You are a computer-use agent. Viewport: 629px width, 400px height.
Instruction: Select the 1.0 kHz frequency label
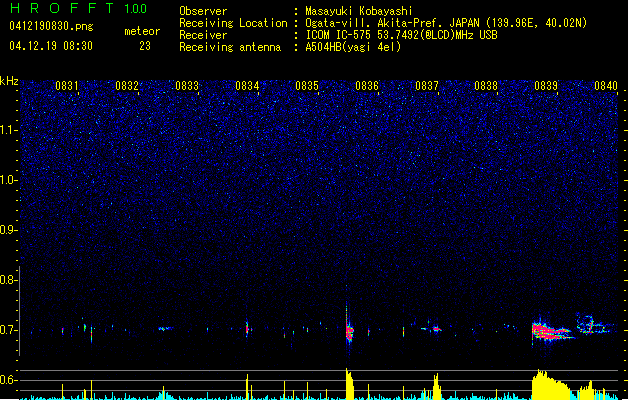8,180
